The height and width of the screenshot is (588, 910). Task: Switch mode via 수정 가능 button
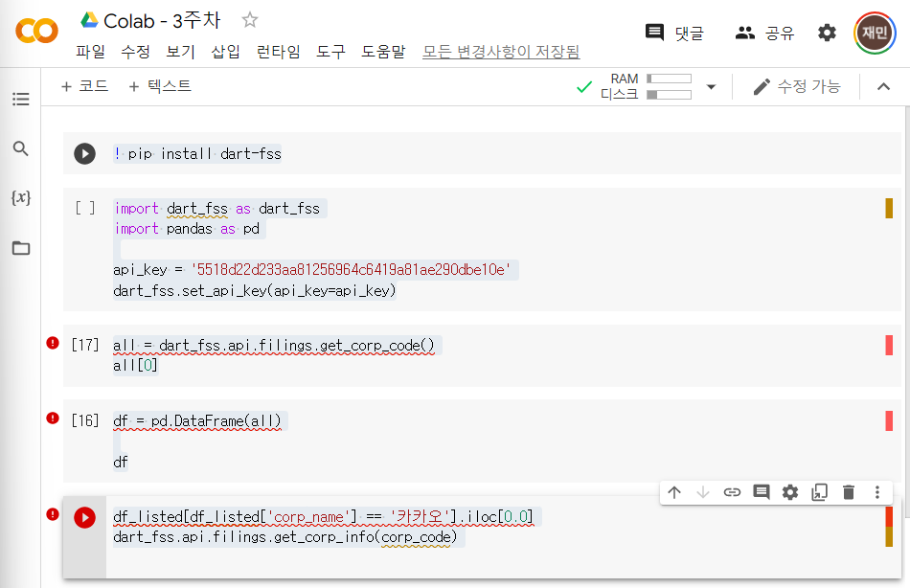pyautogui.click(x=796, y=86)
